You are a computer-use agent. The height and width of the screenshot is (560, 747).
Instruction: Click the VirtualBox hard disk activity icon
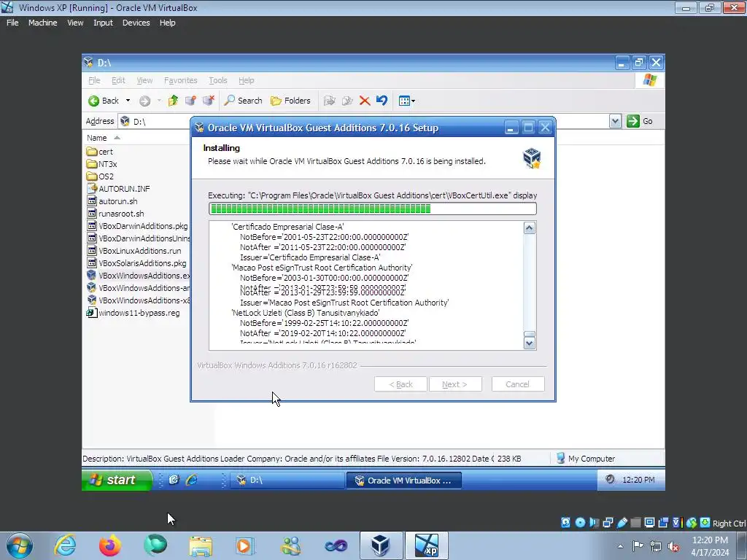[x=565, y=523]
